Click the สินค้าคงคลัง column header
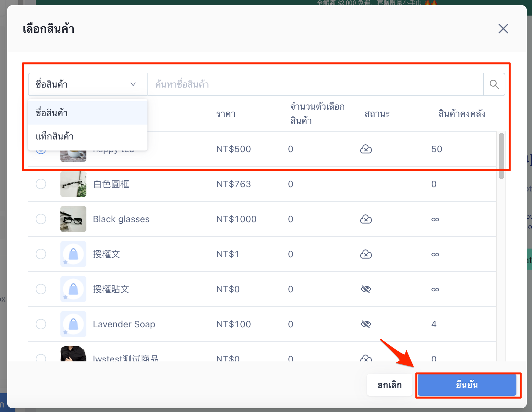532x412 pixels. coord(462,114)
